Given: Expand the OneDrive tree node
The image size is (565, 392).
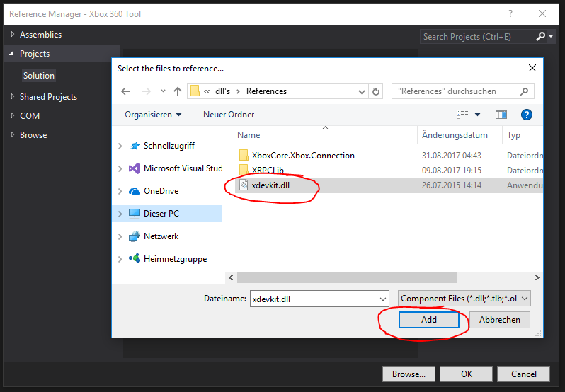Looking at the screenshot, I should pos(120,191).
